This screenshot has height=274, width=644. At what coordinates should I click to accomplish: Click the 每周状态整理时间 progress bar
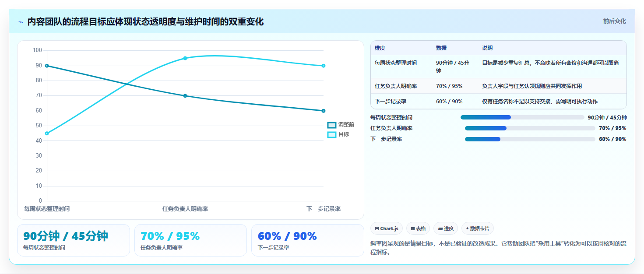[x=522, y=117]
